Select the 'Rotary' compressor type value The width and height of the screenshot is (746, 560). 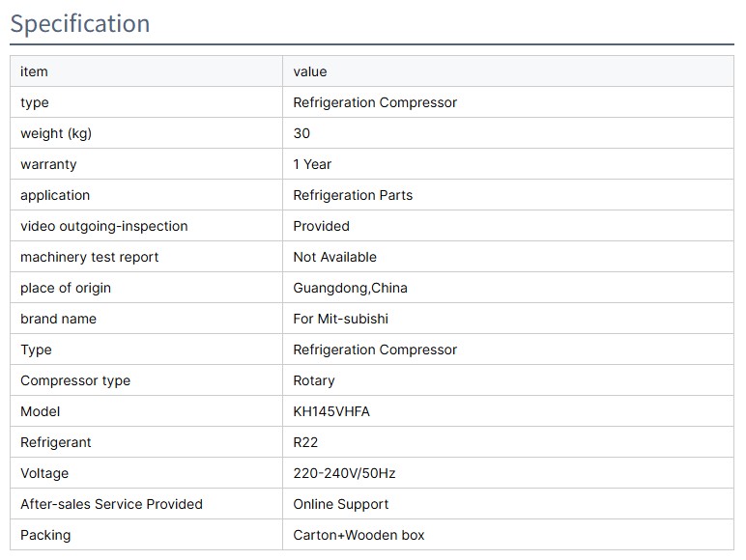314,380
